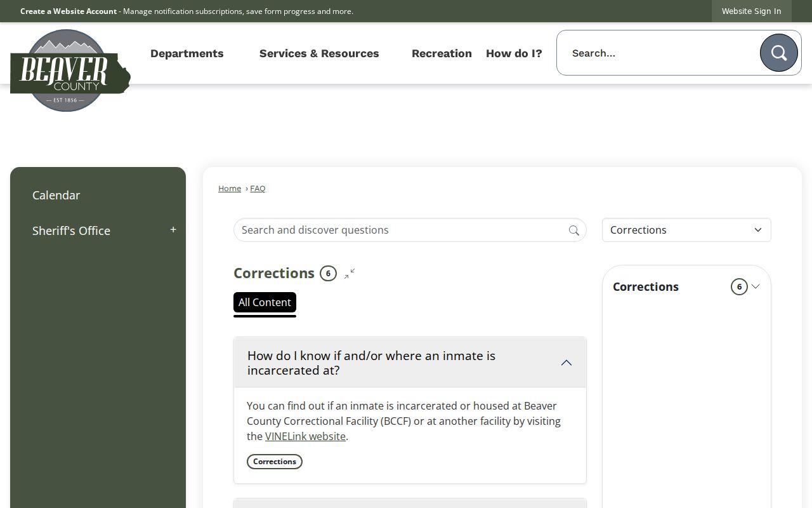The height and width of the screenshot is (508, 812).
Task: Click the Corrections tag badge
Action: click(x=275, y=462)
